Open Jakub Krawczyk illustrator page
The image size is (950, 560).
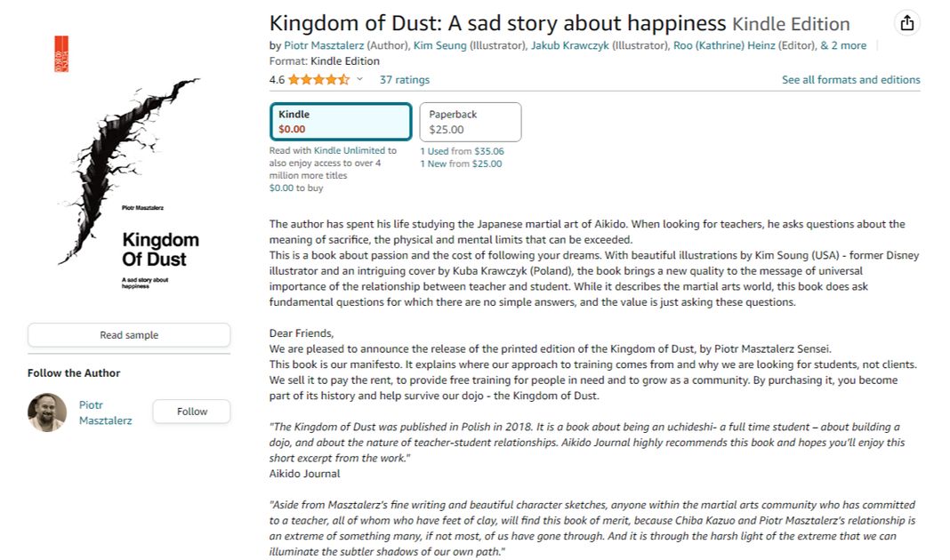[569, 45]
